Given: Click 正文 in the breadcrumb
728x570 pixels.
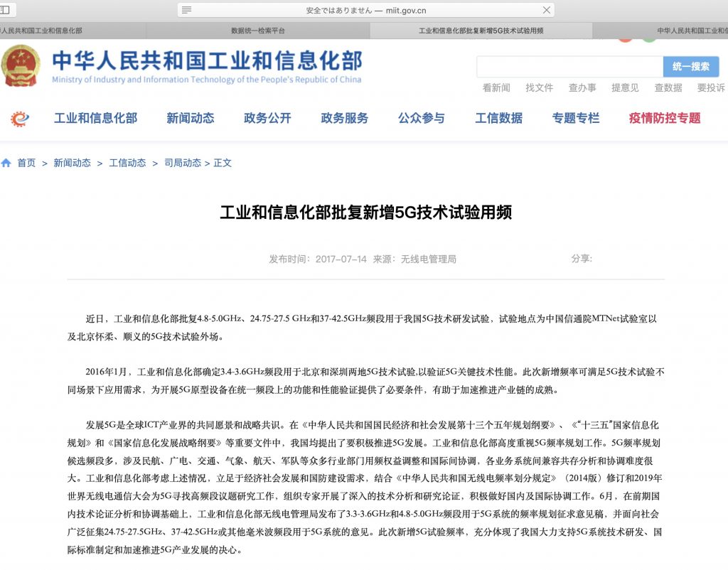Looking at the screenshot, I should [x=223, y=163].
